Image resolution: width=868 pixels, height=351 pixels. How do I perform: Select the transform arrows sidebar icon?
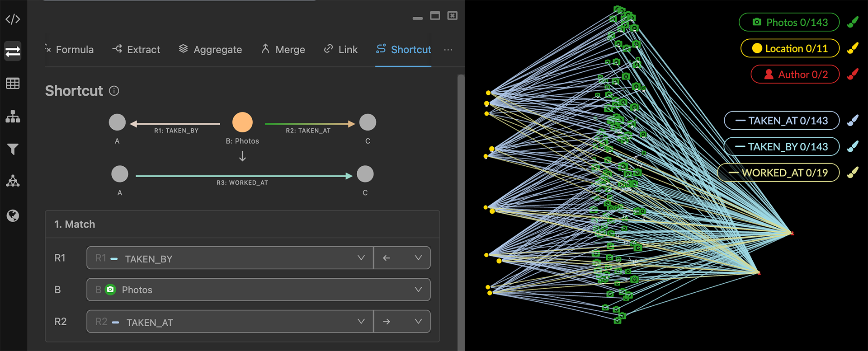[13, 51]
